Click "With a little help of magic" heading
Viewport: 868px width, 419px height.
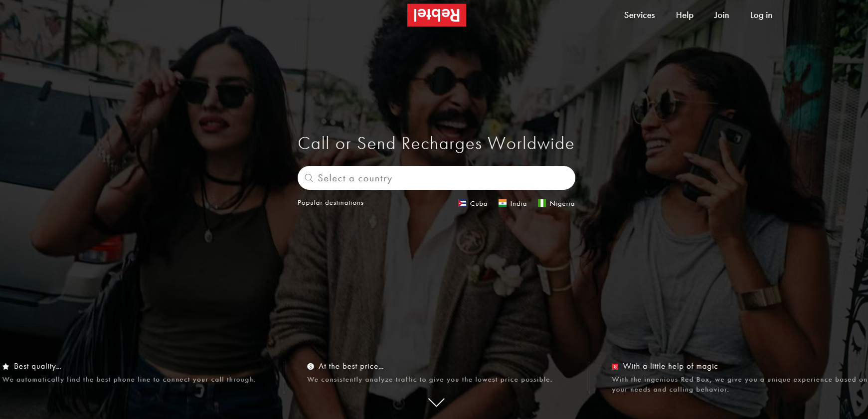click(x=671, y=366)
